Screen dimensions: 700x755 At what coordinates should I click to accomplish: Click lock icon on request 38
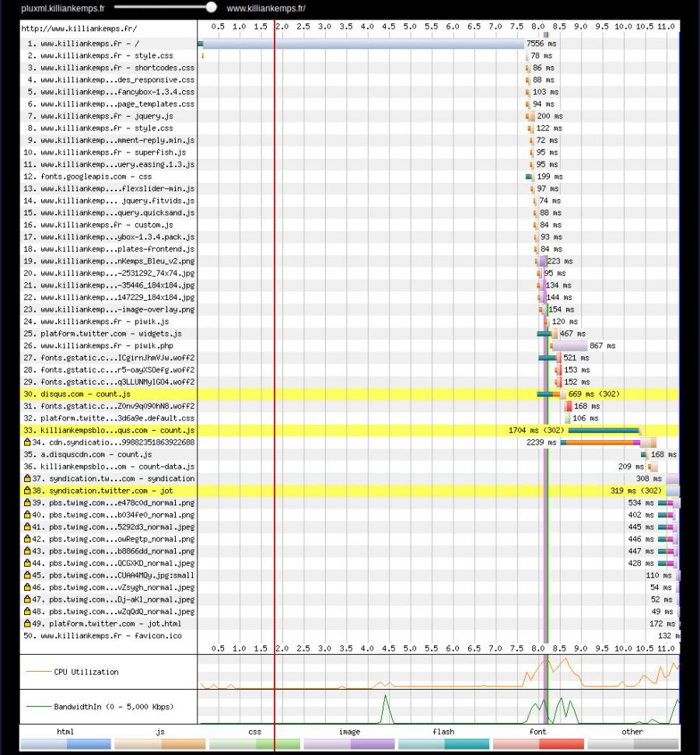pos(27,490)
